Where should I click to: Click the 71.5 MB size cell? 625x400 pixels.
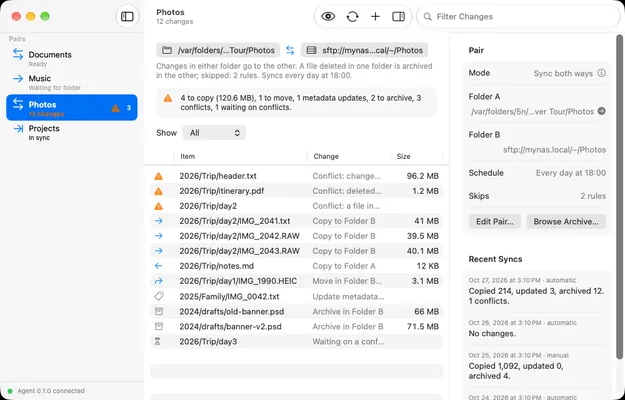pos(423,326)
